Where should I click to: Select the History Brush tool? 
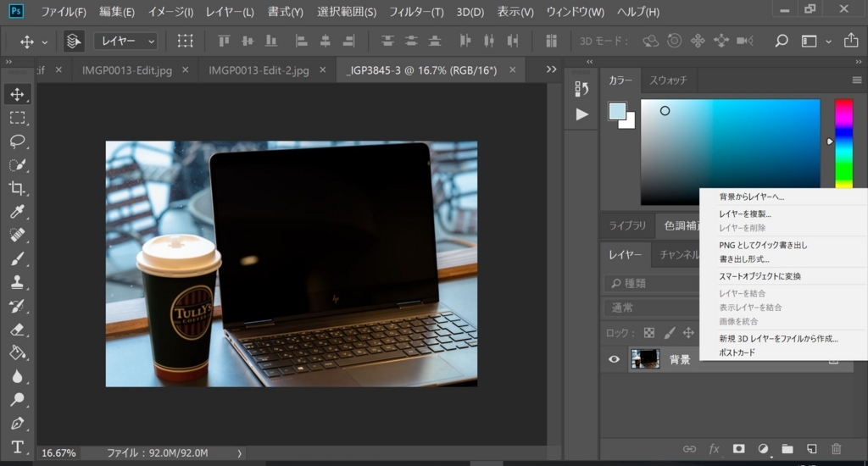pos(17,306)
